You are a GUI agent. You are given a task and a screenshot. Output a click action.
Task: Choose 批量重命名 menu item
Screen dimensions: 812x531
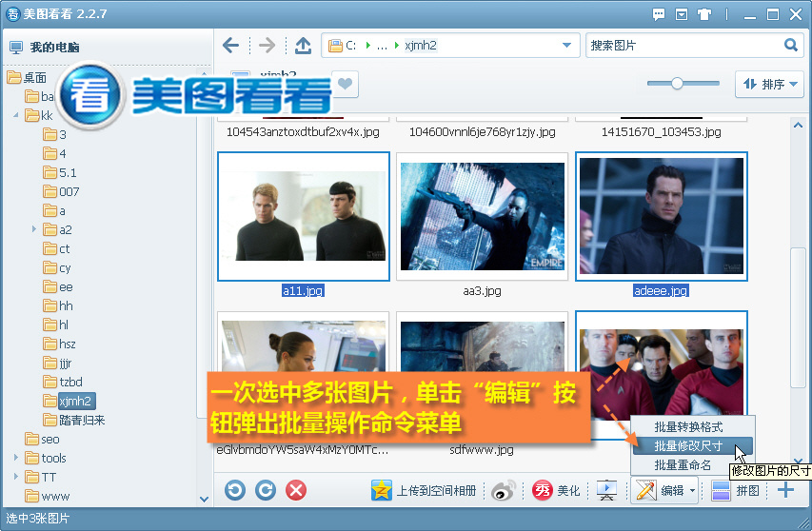pos(682,464)
